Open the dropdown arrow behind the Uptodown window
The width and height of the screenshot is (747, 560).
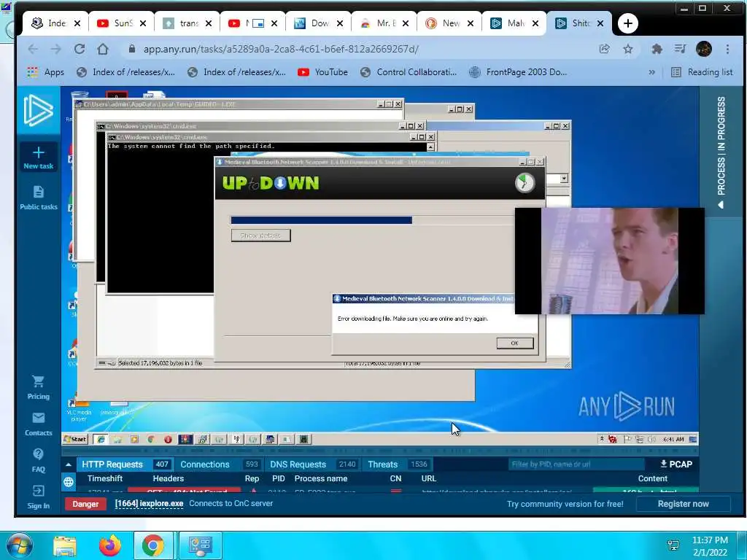(x=564, y=179)
